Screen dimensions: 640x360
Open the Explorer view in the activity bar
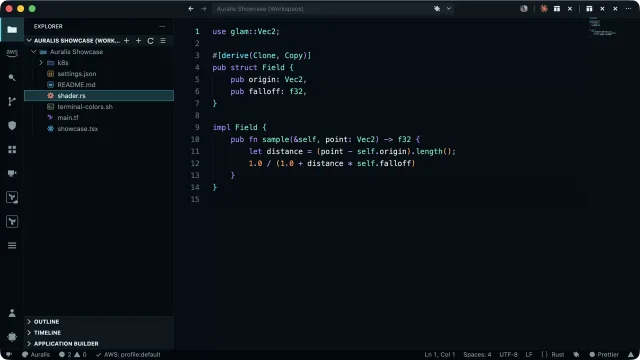pos(12,29)
